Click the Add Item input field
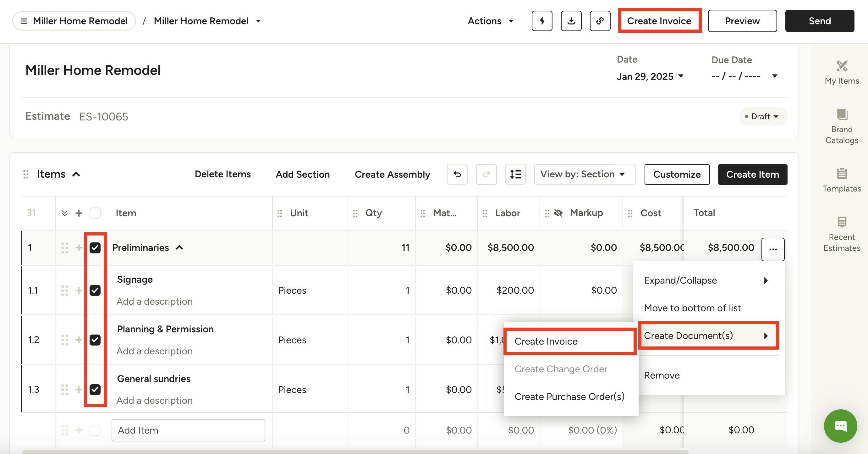 point(188,430)
